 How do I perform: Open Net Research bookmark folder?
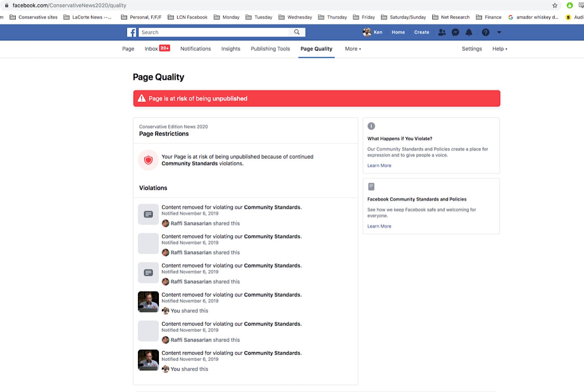coord(451,17)
